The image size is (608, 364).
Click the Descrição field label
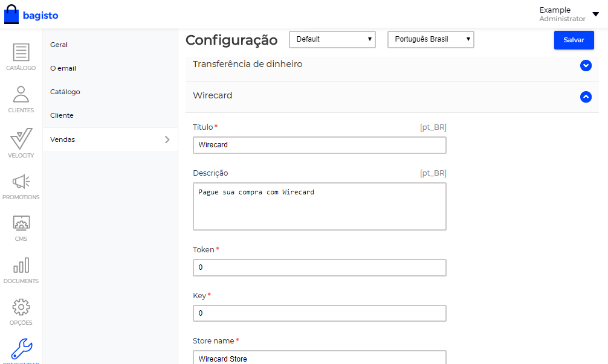(x=210, y=173)
